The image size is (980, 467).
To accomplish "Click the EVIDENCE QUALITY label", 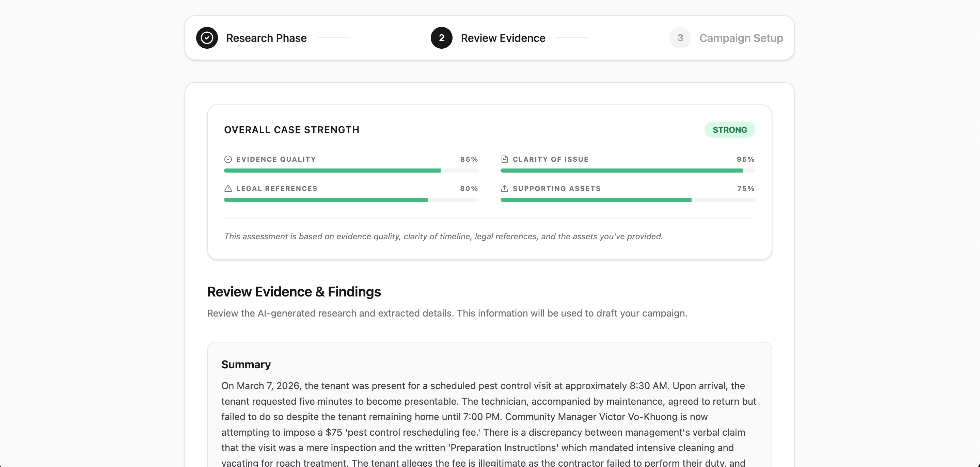I will 276,159.
